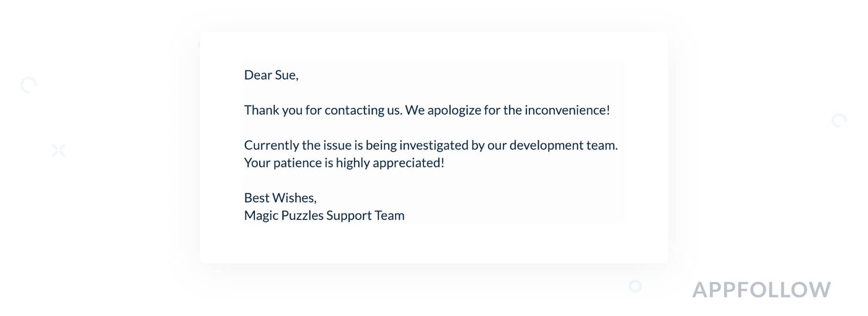
Task: Click the "Magic Puzzles Support Team" signature
Action: (324, 216)
